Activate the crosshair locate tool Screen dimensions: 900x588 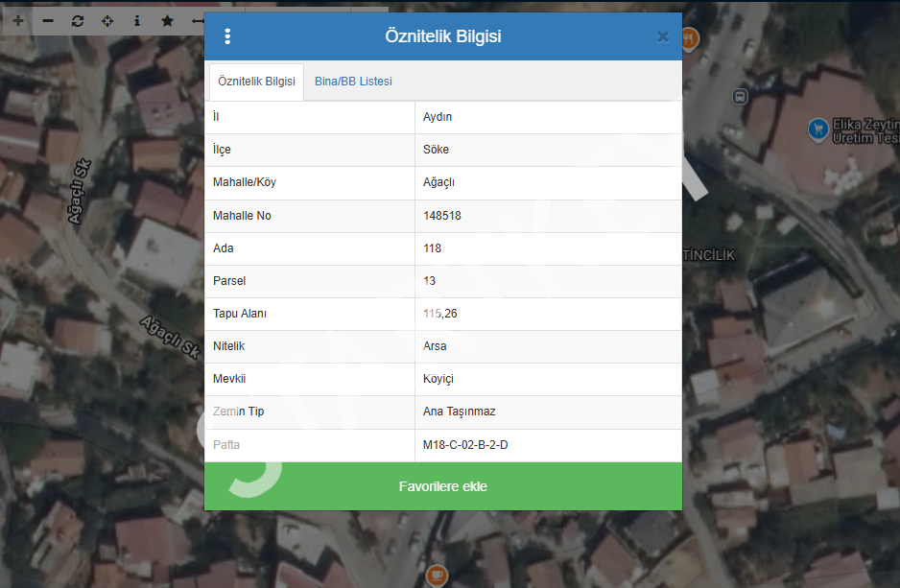click(107, 21)
